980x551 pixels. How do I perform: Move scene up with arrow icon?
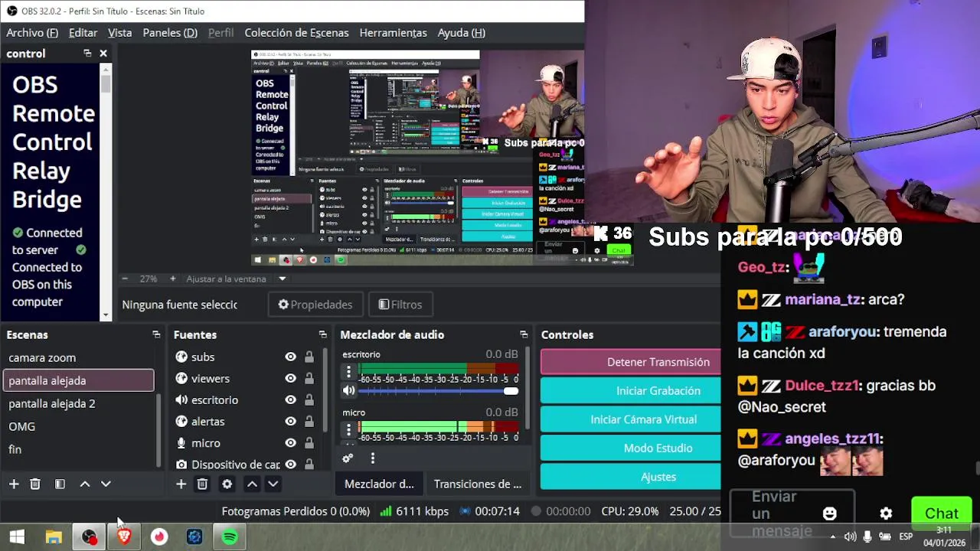[85, 484]
